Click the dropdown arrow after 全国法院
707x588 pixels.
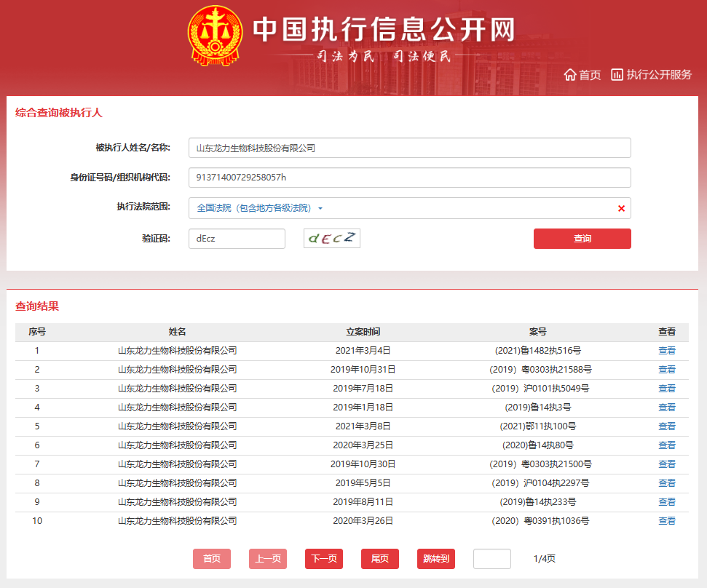click(320, 208)
